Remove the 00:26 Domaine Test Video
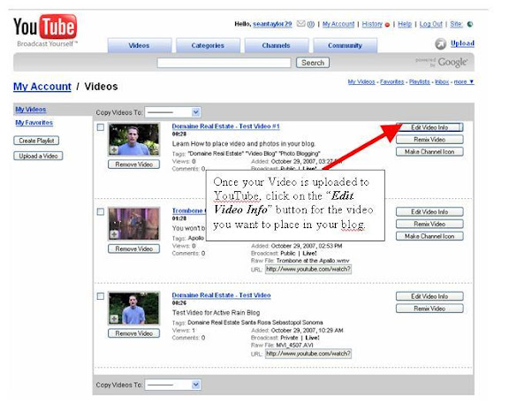The height and width of the screenshot is (420, 509). (133, 333)
